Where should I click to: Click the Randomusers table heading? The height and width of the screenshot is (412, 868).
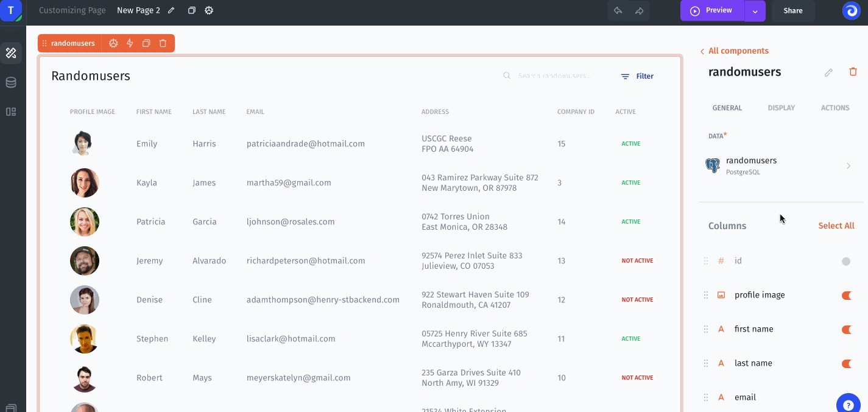coord(91,76)
